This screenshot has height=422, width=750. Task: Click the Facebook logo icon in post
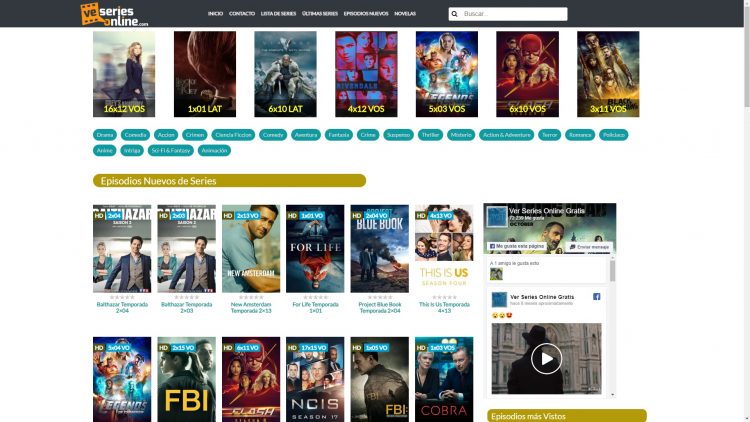(x=596, y=297)
